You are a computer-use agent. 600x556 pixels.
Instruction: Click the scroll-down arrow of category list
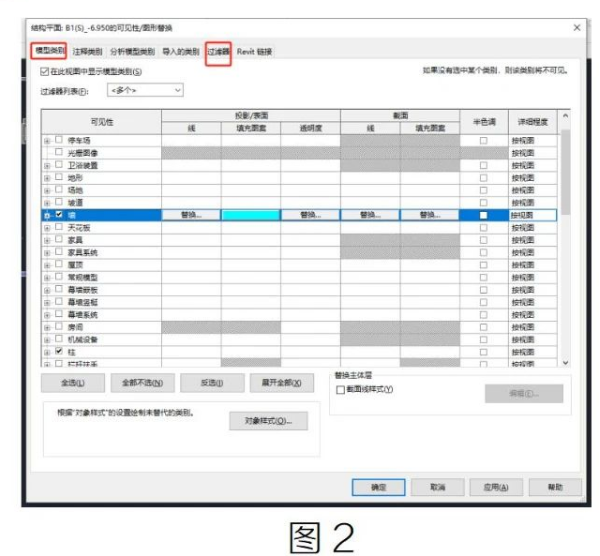point(565,362)
